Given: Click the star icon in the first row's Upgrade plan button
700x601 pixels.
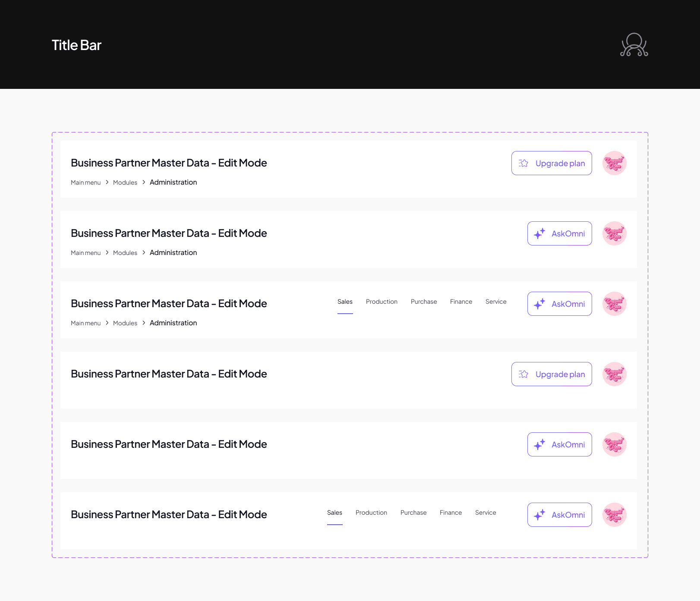Looking at the screenshot, I should [523, 163].
